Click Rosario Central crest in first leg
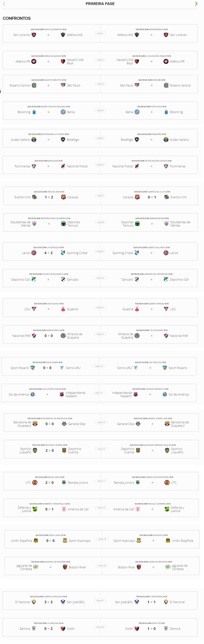 [x=34, y=85]
